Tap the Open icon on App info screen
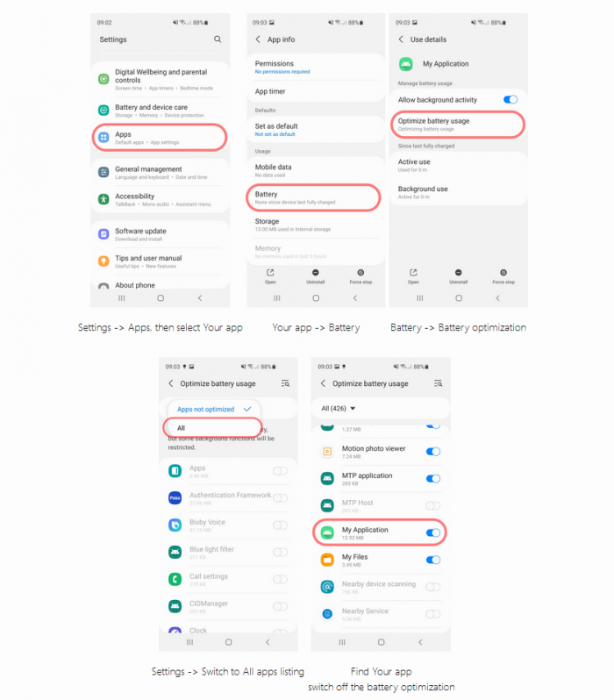614x700 pixels. [x=270, y=272]
